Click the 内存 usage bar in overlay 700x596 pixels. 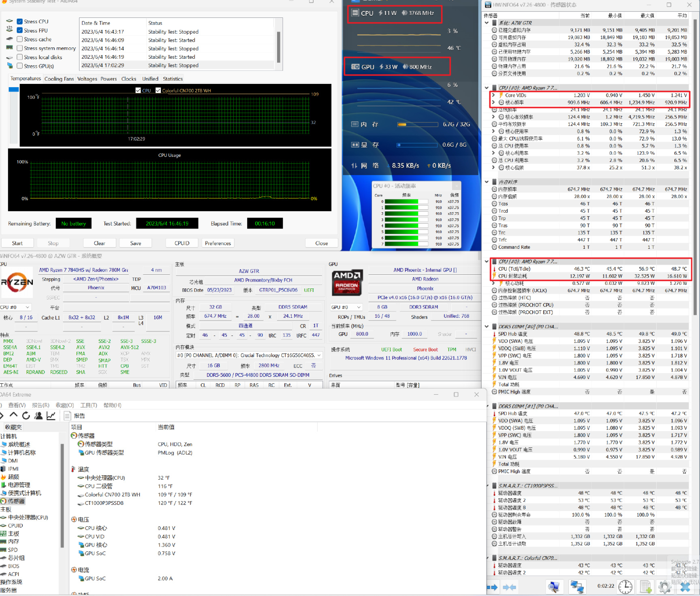(x=418, y=124)
